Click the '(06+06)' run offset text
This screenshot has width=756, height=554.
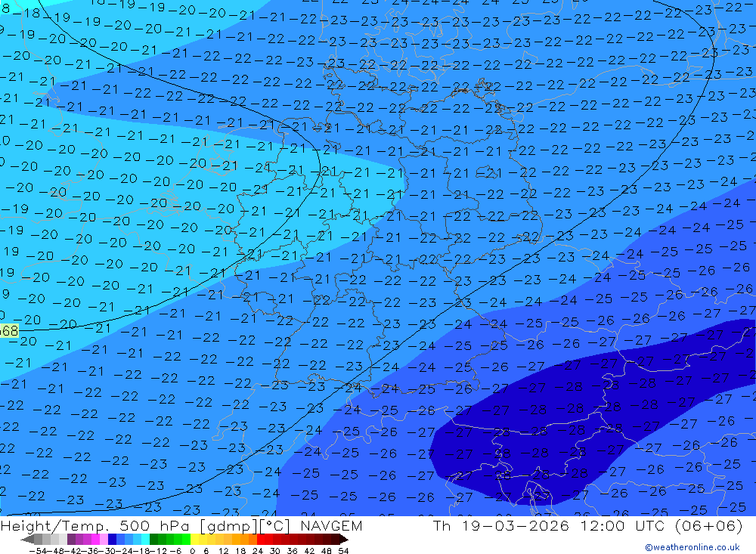pos(708,525)
